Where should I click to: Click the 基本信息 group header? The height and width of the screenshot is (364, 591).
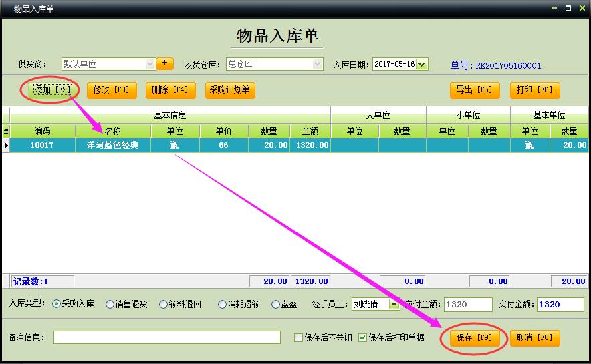tap(170, 115)
